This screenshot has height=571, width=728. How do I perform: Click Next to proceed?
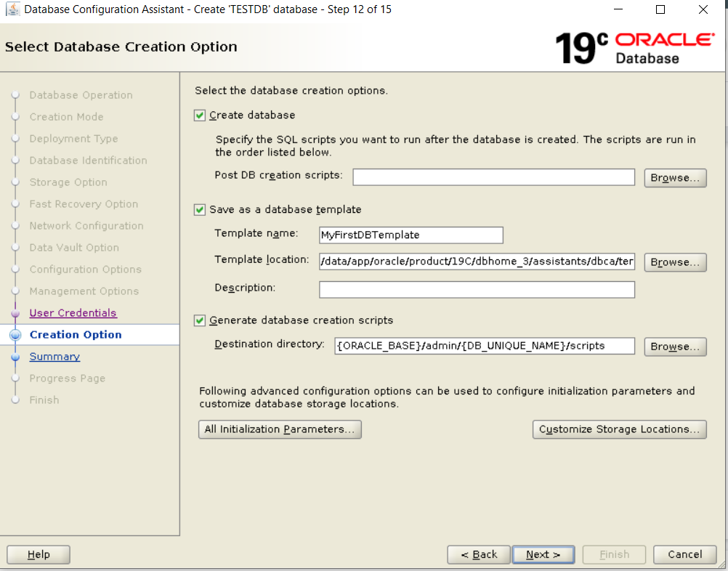pos(543,554)
